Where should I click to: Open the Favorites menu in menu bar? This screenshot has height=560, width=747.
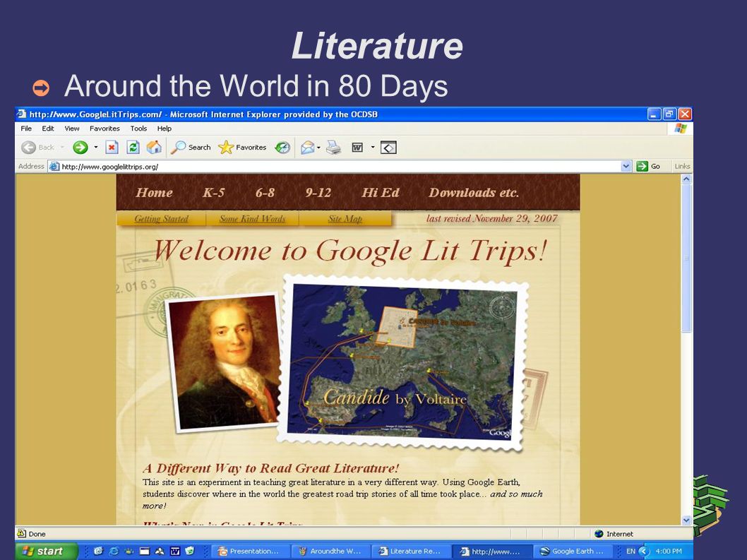point(104,129)
